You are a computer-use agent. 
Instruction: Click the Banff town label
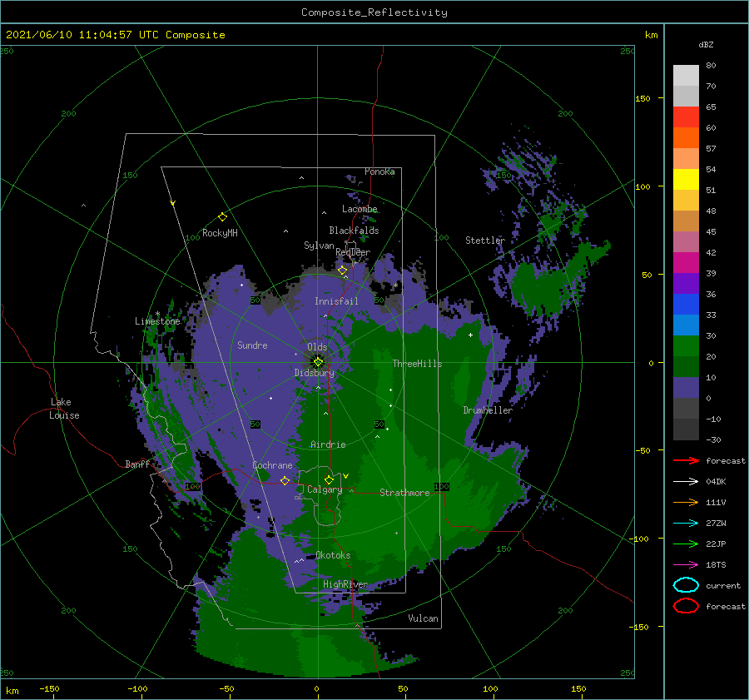[x=137, y=464]
